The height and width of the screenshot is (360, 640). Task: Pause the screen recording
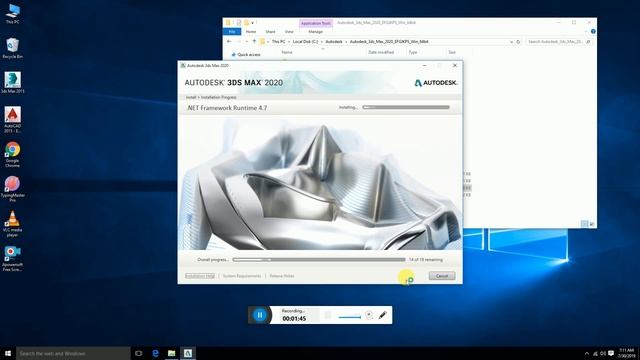260,315
